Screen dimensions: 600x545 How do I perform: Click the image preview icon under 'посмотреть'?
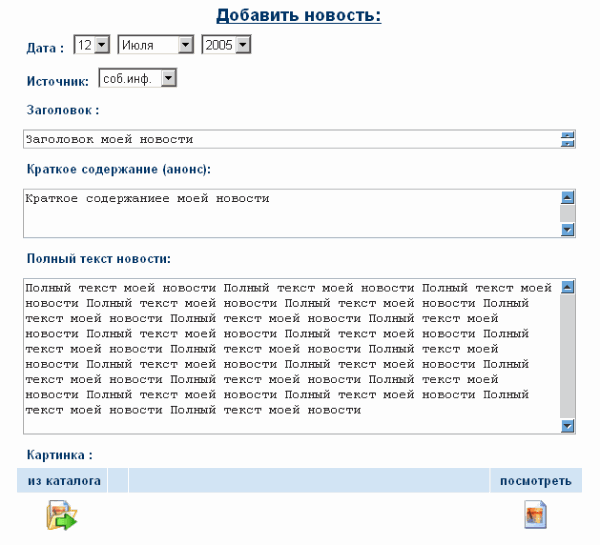click(536, 516)
